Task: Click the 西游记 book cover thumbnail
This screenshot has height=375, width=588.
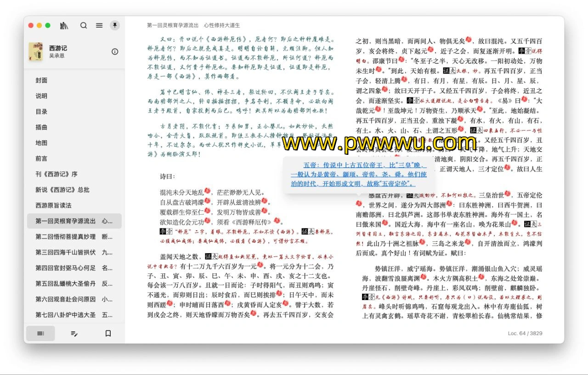Action: click(36, 51)
